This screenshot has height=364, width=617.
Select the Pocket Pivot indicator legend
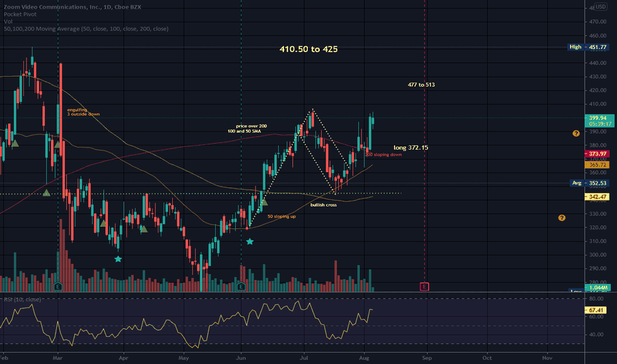click(x=20, y=14)
